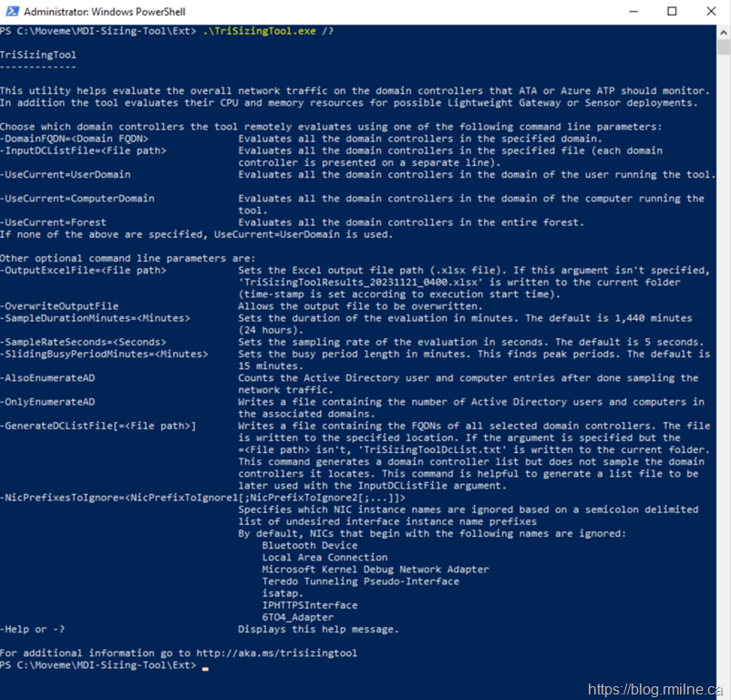Open the PowerShell system menu icon
The width and height of the screenshot is (731, 700).
11,12
